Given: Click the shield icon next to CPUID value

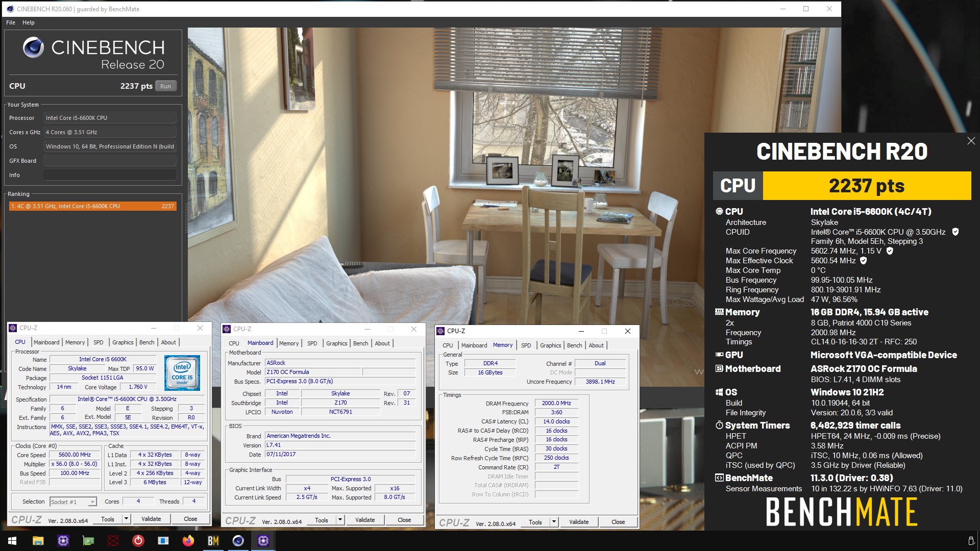Looking at the screenshot, I should [955, 232].
